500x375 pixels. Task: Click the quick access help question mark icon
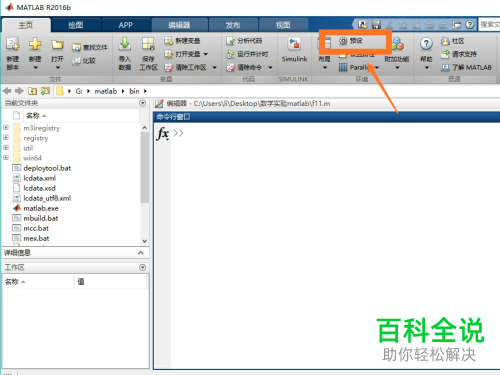(470, 24)
